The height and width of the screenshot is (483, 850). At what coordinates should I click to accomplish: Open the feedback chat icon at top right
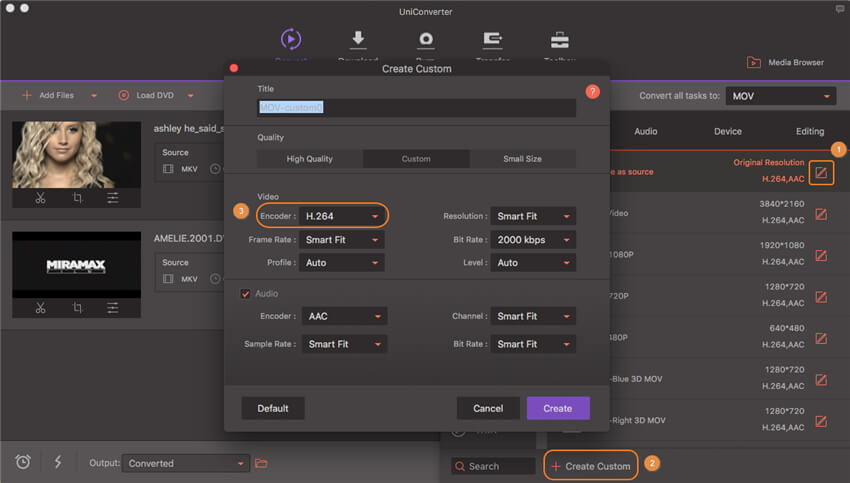coord(840,9)
